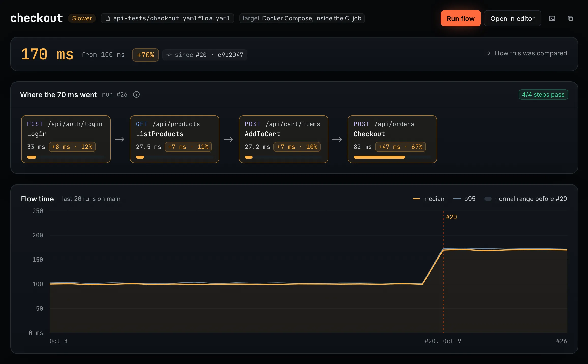The width and height of the screenshot is (588, 364).
Task: Click the arrow between AddToCart and Checkout
Action: (x=337, y=139)
